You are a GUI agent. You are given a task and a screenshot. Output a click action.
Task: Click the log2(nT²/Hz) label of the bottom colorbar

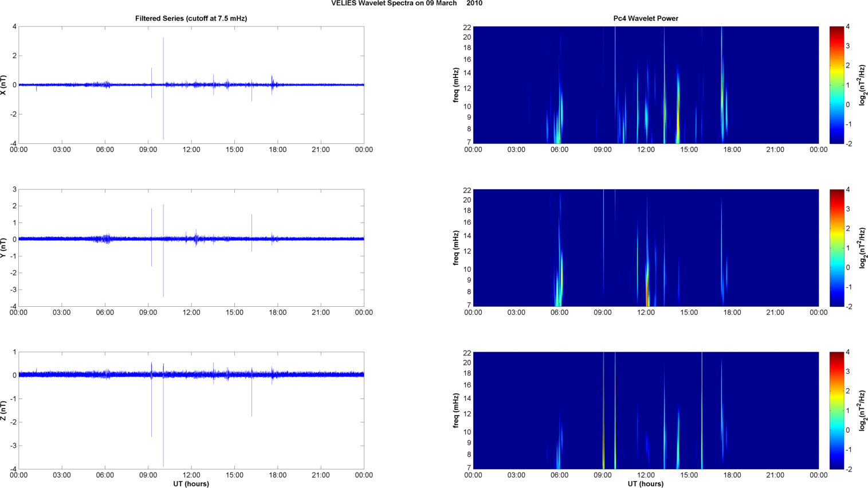(862, 411)
